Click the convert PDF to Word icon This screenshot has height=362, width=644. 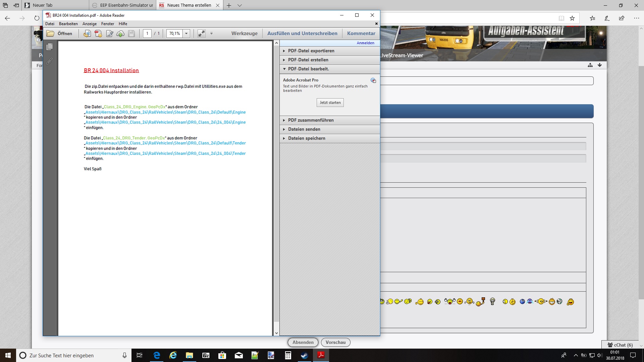coord(87,34)
